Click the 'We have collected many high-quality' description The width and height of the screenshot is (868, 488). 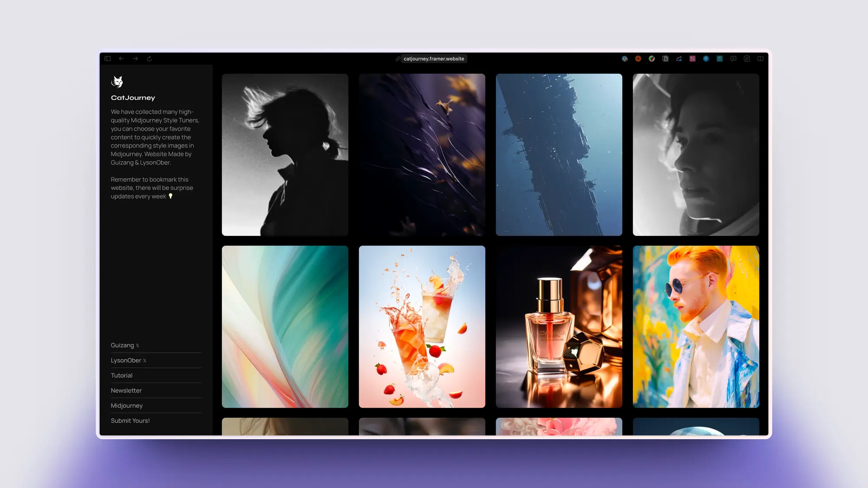click(x=155, y=137)
